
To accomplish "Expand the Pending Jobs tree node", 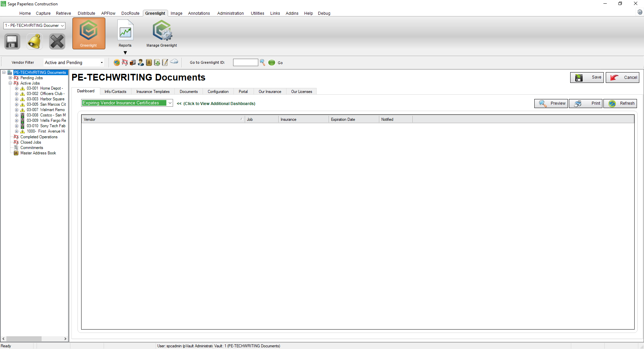I will pos(10,78).
